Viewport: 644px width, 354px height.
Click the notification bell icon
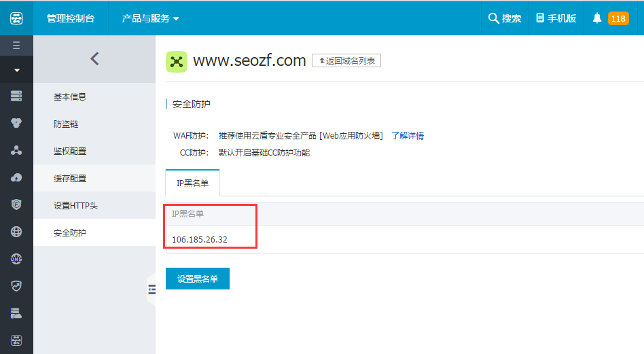[x=597, y=18]
